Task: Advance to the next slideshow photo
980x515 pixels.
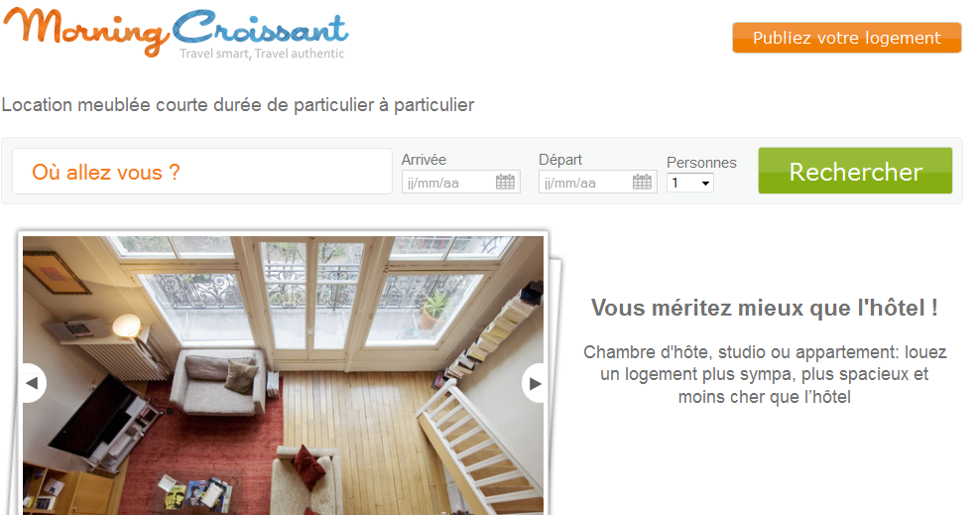Action: (x=533, y=383)
